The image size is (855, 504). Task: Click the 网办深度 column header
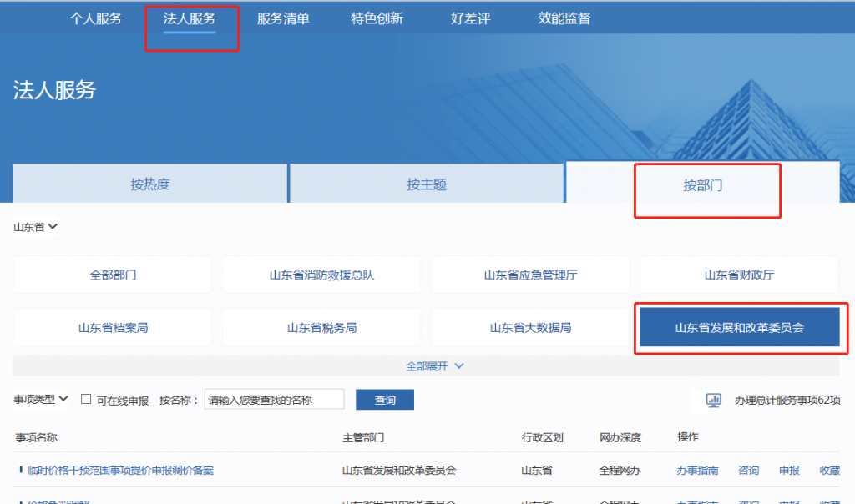point(620,437)
